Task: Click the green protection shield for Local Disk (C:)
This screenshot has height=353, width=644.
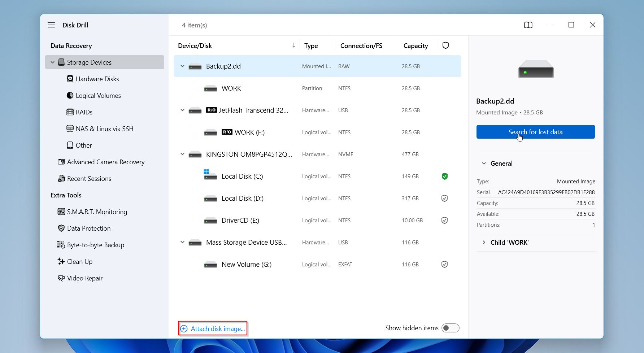Action: pos(445,176)
